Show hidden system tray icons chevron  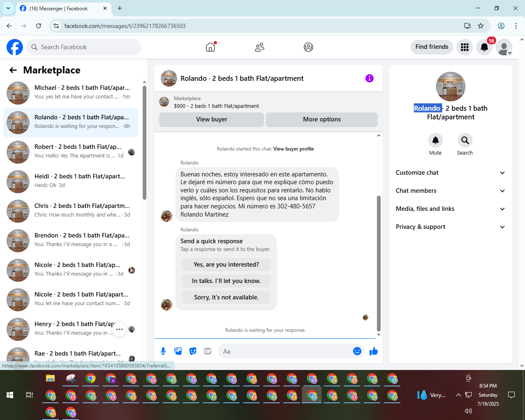[458, 395]
